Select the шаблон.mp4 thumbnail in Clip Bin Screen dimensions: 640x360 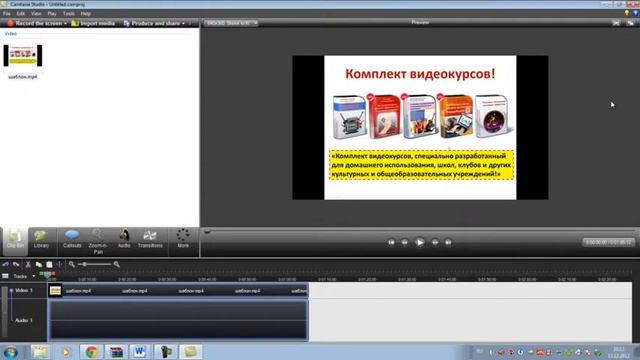23,56
